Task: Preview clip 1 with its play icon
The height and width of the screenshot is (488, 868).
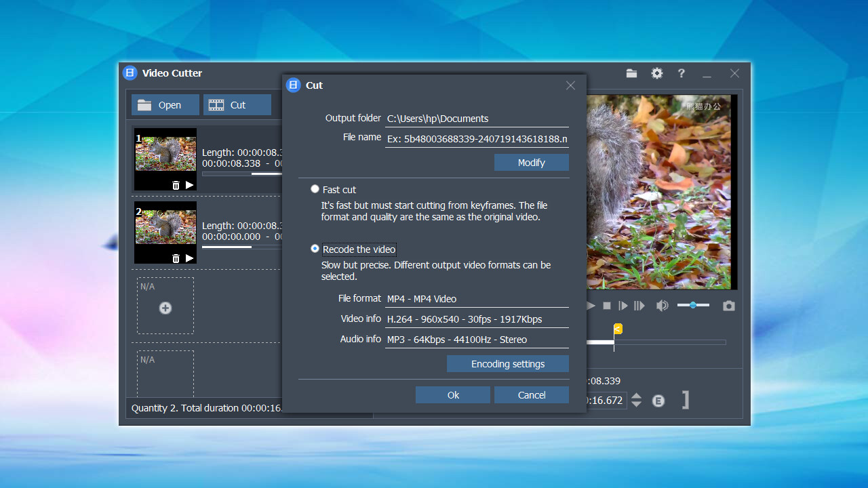Action: coord(189,184)
